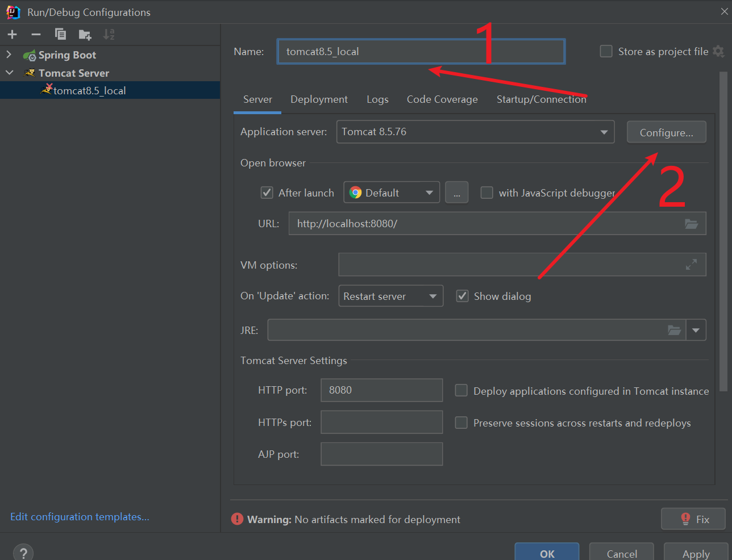Uncheck the Show dialog checkbox
Screen dimensions: 732x560
coord(462,296)
